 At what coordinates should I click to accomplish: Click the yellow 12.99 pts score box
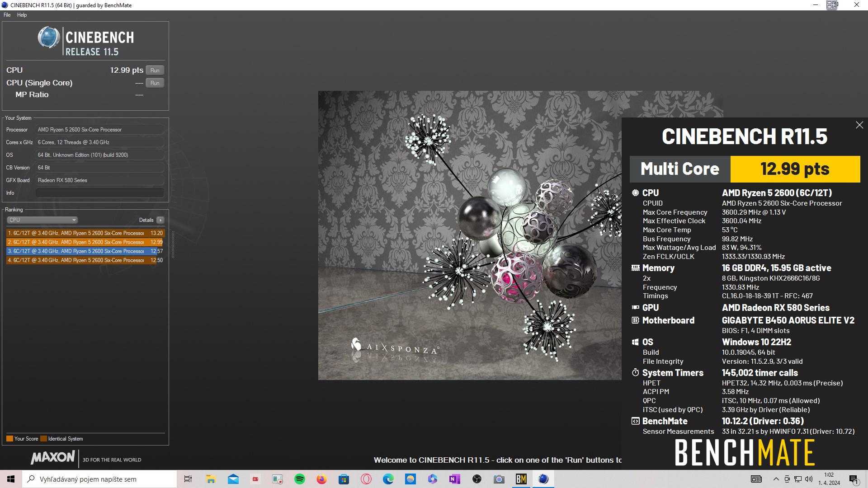tap(795, 169)
